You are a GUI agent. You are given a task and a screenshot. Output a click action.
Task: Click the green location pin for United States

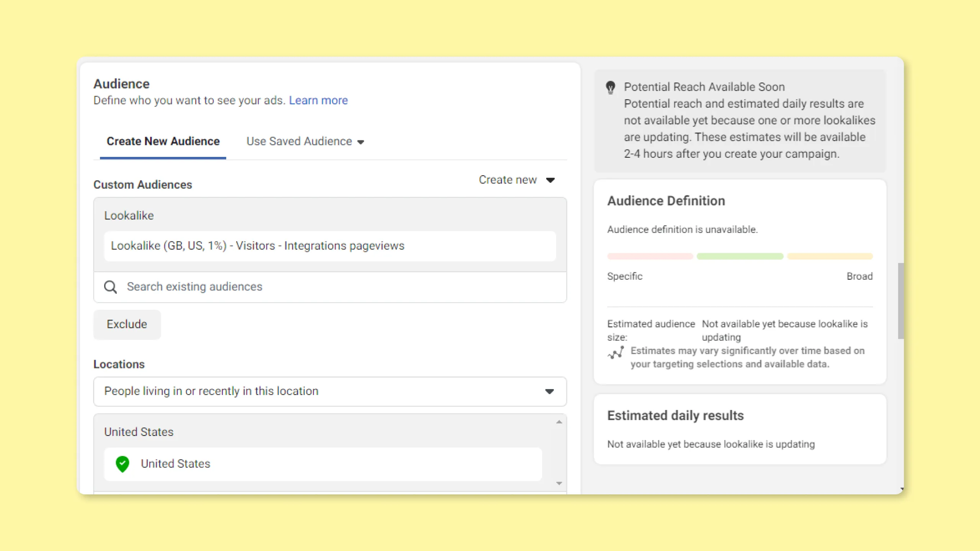coord(122,464)
